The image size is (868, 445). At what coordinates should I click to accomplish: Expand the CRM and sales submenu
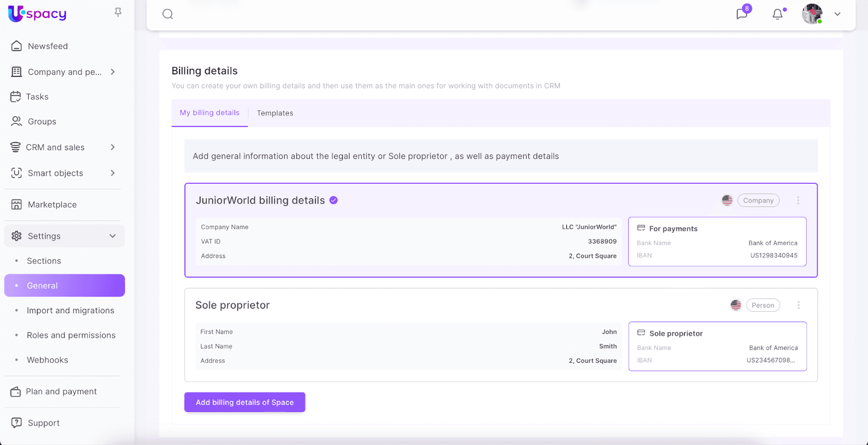pyautogui.click(x=112, y=147)
